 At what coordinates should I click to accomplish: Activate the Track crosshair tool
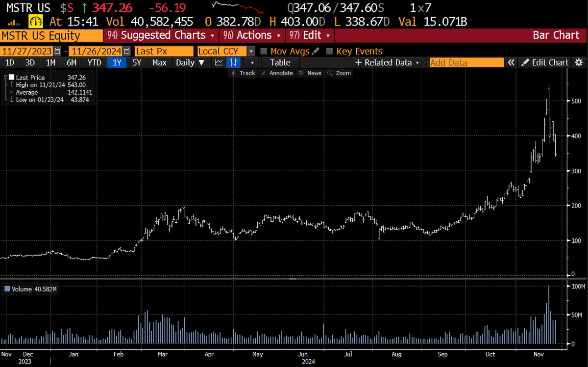click(x=243, y=73)
